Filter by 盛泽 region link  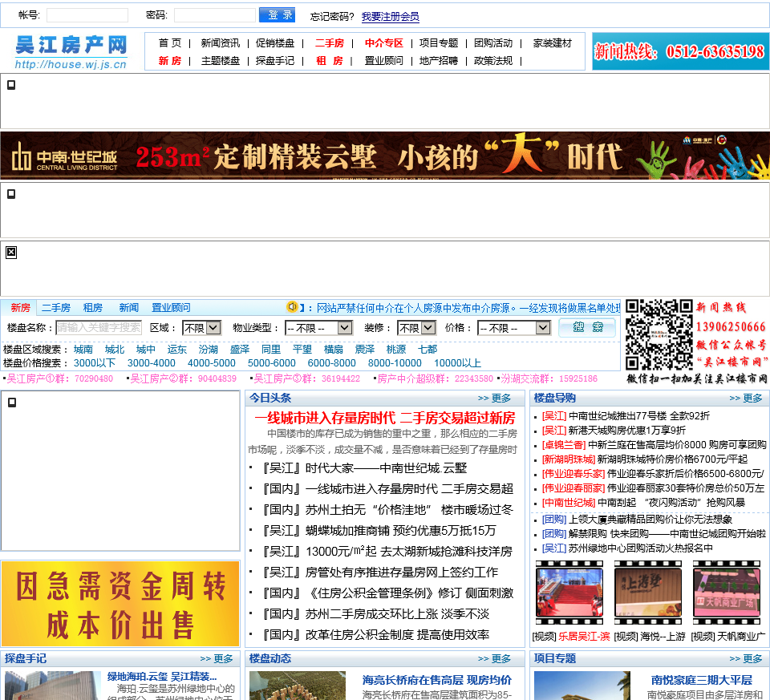coord(239,350)
